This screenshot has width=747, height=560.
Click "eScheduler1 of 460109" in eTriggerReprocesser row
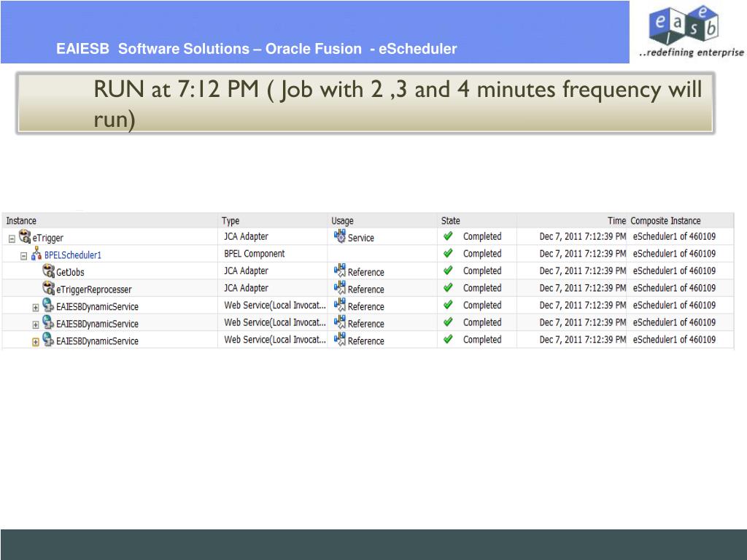(674, 288)
